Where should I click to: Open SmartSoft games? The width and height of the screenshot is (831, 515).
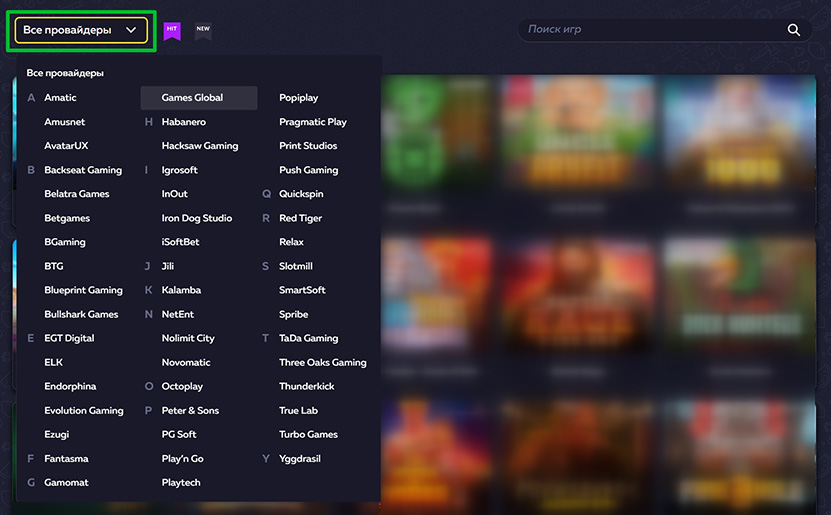tap(303, 290)
